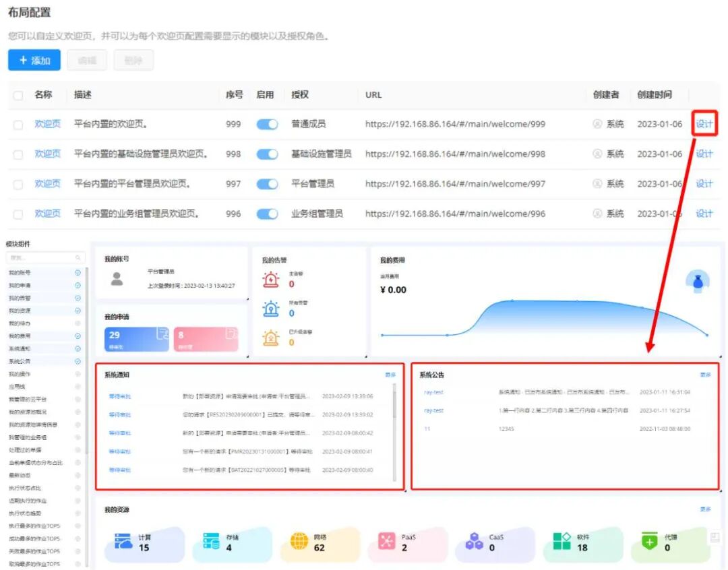Click the search magnifier in 模块组件 panel
The height and width of the screenshot is (570, 728).
78,257
